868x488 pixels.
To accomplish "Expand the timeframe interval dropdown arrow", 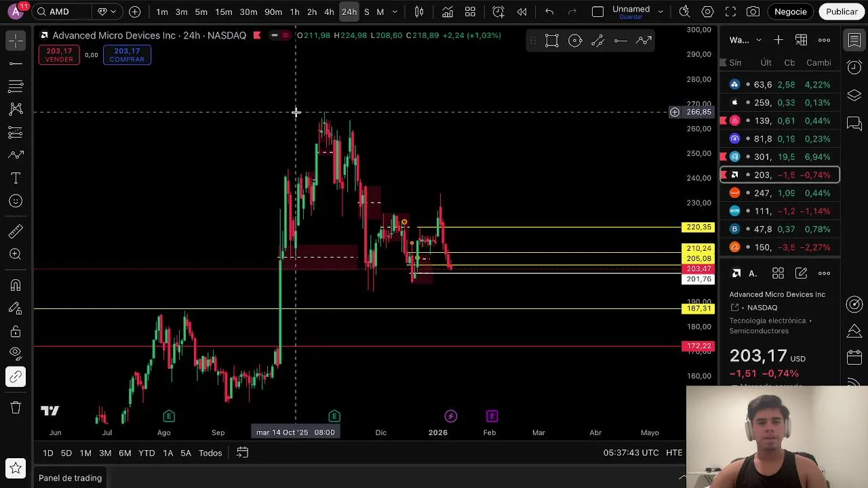I will tap(395, 12).
